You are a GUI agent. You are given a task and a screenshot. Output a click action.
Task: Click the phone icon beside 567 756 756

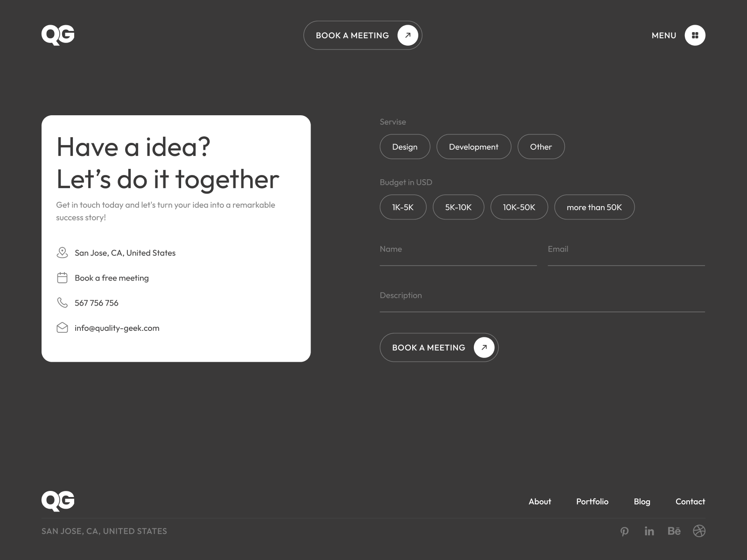(x=62, y=302)
